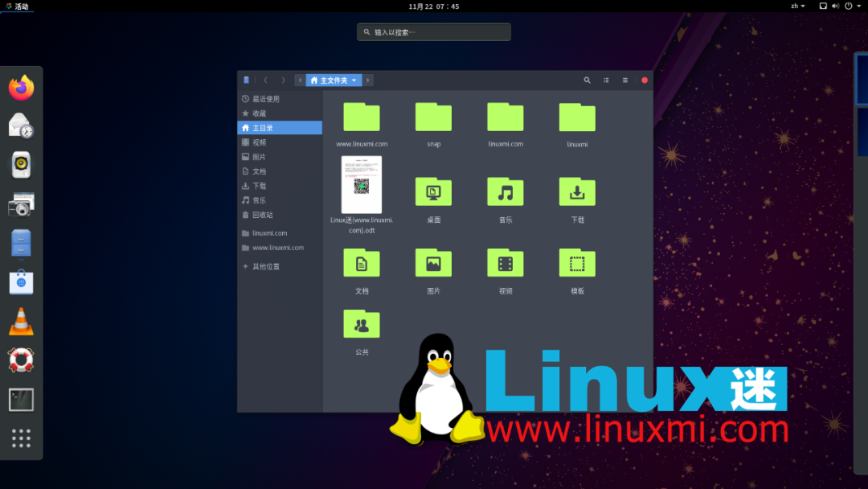Image resolution: width=868 pixels, height=489 pixels.
Task: Open the 公共 public folder
Action: (x=362, y=324)
